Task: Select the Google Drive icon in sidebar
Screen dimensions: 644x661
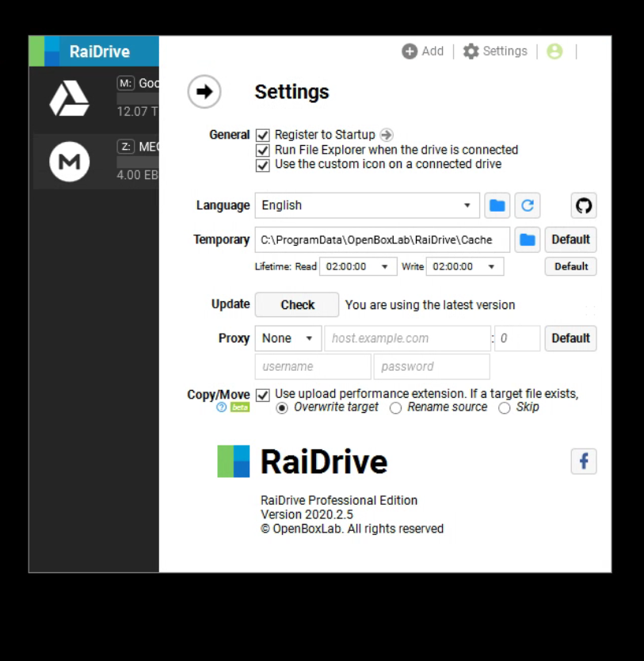Action: tap(70, 98)
